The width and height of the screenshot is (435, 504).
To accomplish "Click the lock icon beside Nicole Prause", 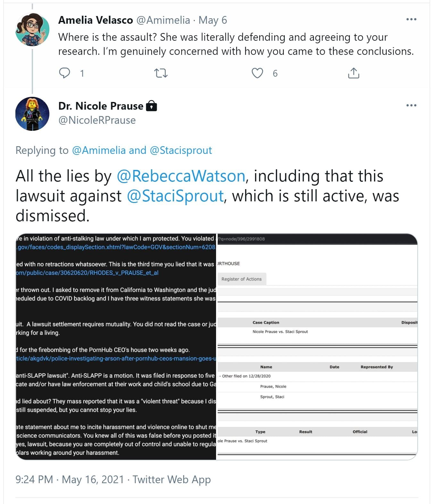I will pos(151,106).
